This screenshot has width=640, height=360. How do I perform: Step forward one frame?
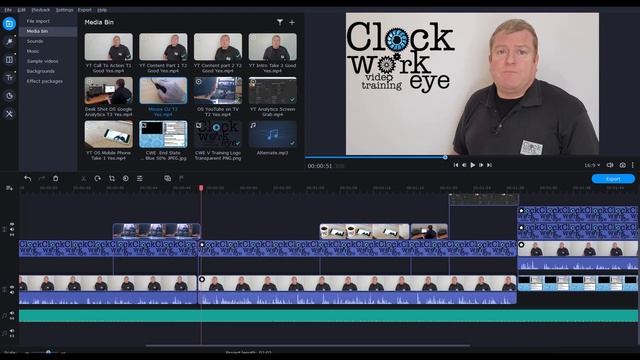tap(481, 165)
